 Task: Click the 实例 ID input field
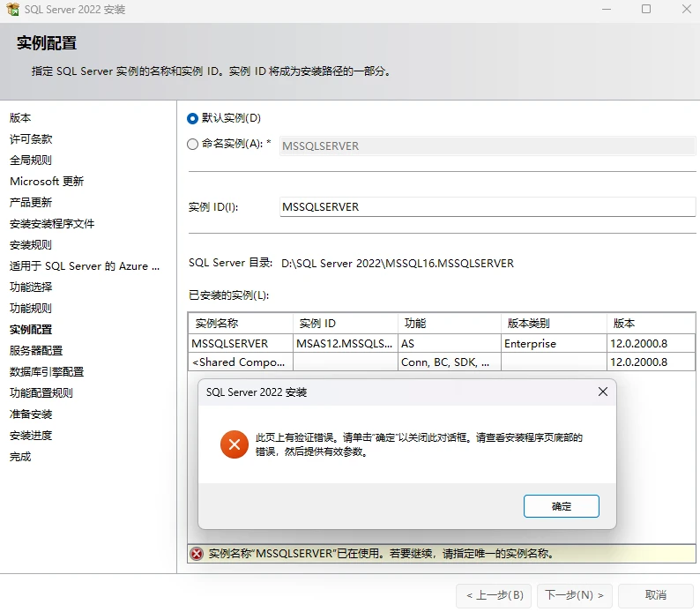488,207
